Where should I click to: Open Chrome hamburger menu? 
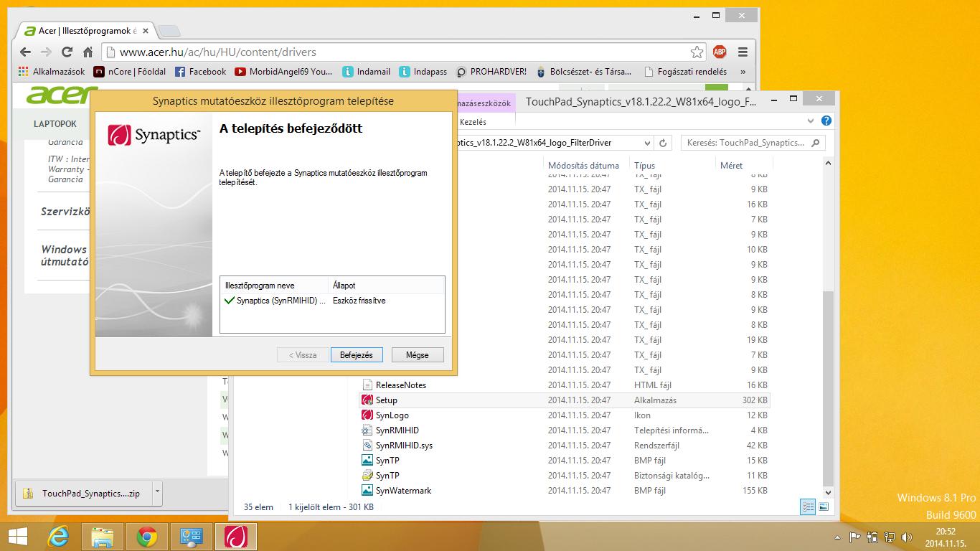(x=743, y=52)
